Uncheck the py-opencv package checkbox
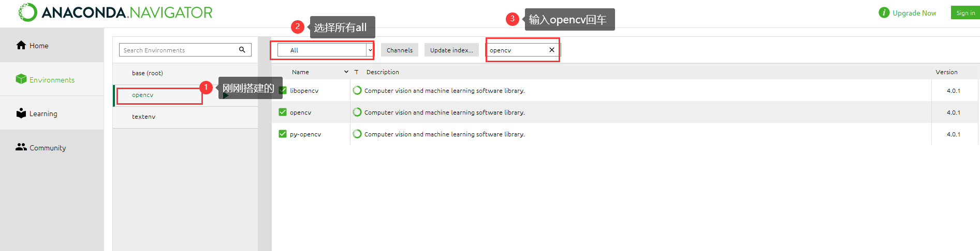 tap(283, 134)
